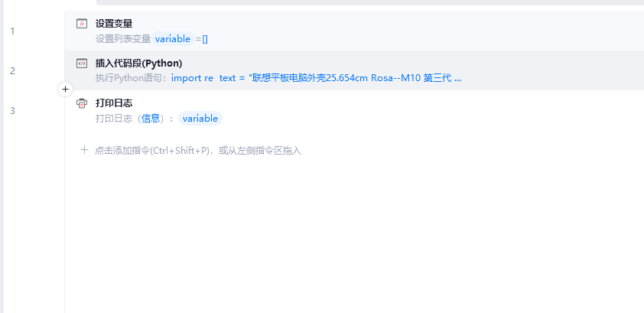
Task: Click the plus icon beside 点击添加指令
Action: [84, 150]
